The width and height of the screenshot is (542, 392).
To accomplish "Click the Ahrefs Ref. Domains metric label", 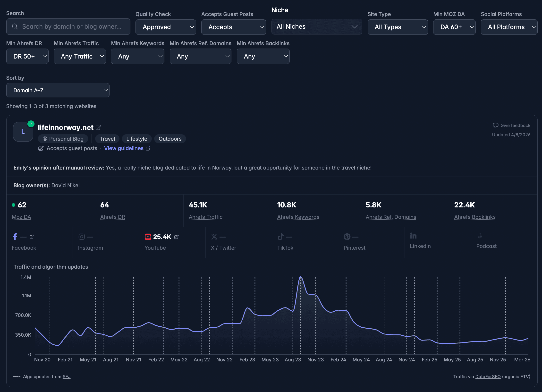I will click(x=391, y=217).
